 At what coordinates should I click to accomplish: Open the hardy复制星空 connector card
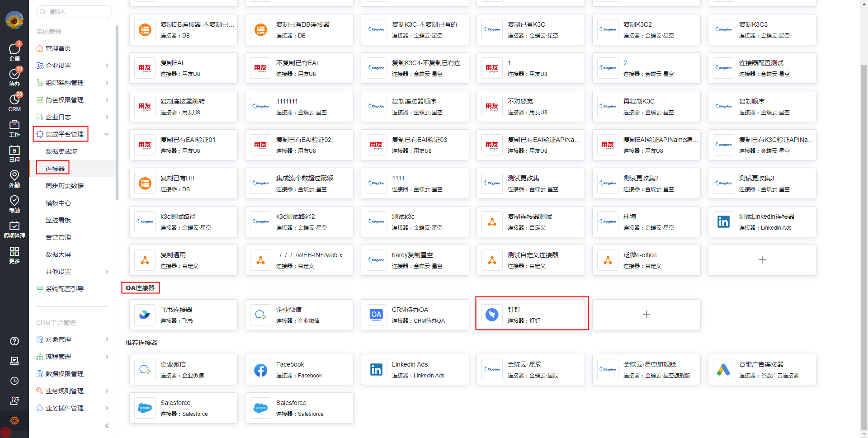pyautogui.click(x=415, y=260)
